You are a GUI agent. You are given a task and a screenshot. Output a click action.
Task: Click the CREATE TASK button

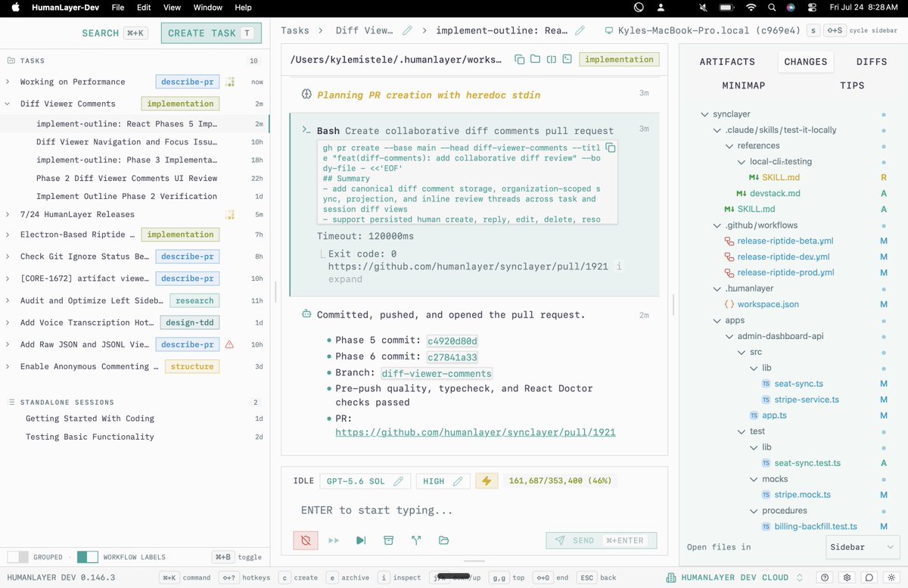tap(211, 33)
